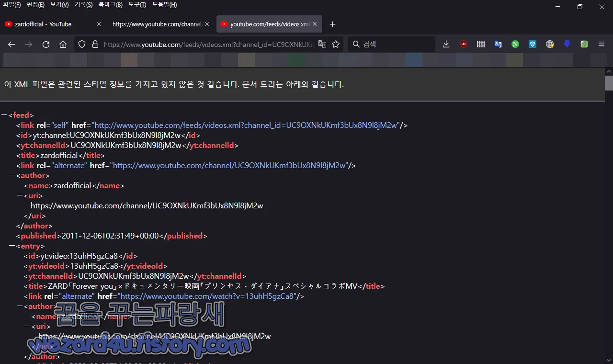Collapse the author element inside entry
Viewport: 613px width, 364px height.
20,307
